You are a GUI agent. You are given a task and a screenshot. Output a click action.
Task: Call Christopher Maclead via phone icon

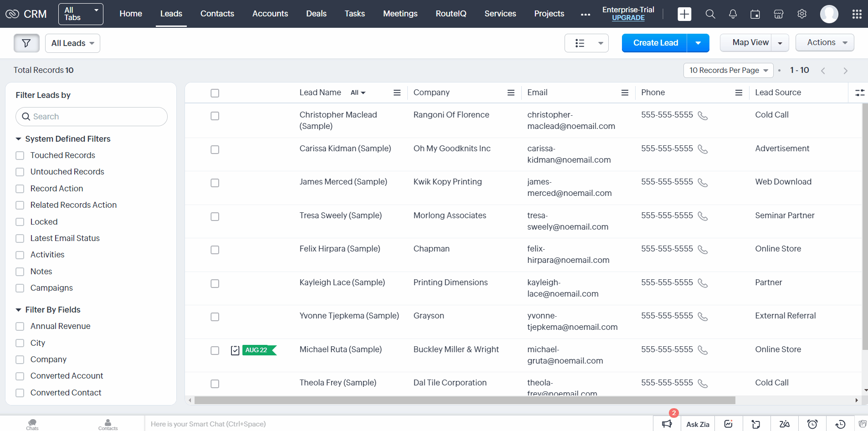(703, 116)
